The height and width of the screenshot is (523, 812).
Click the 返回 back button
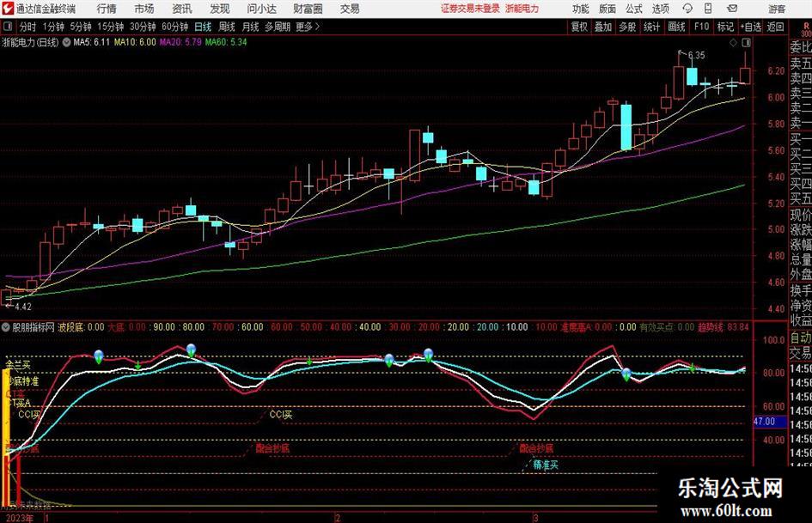click(x=776, y=27)
